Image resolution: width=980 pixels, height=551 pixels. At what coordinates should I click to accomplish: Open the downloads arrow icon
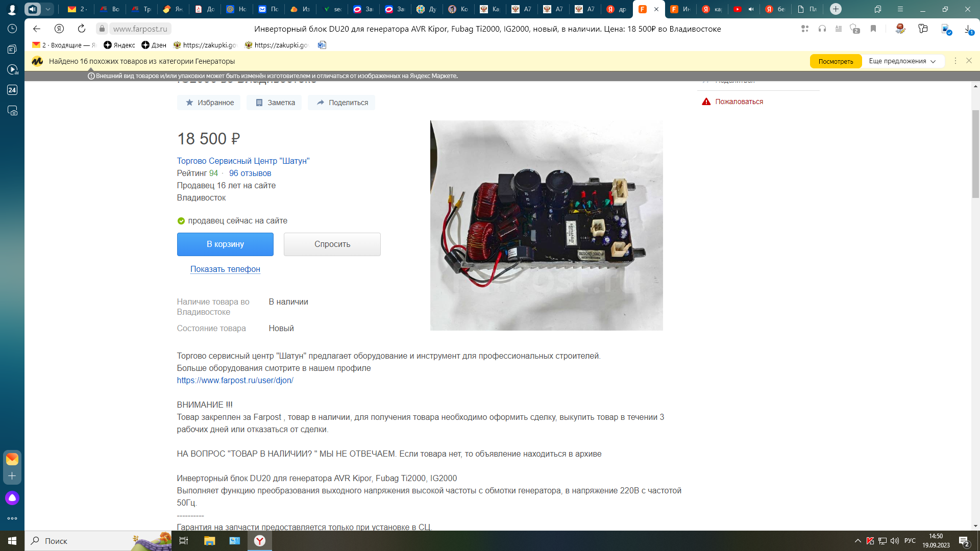click(x=968, y=29)
